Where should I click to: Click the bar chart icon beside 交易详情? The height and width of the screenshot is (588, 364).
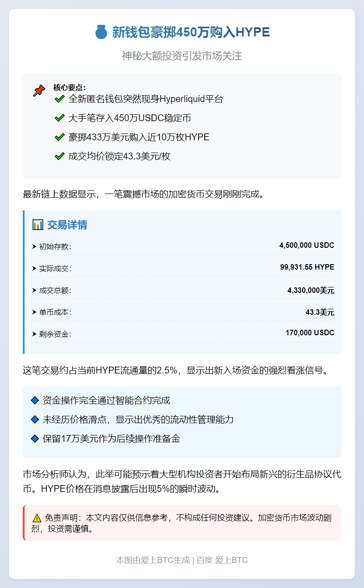pyautogui.click(x=38, y=225)
